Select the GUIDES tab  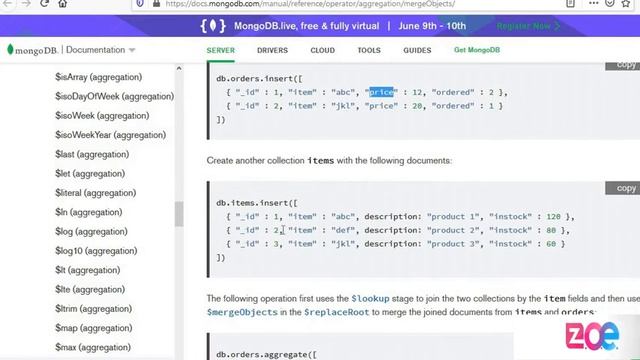click(x=417, y=50)
